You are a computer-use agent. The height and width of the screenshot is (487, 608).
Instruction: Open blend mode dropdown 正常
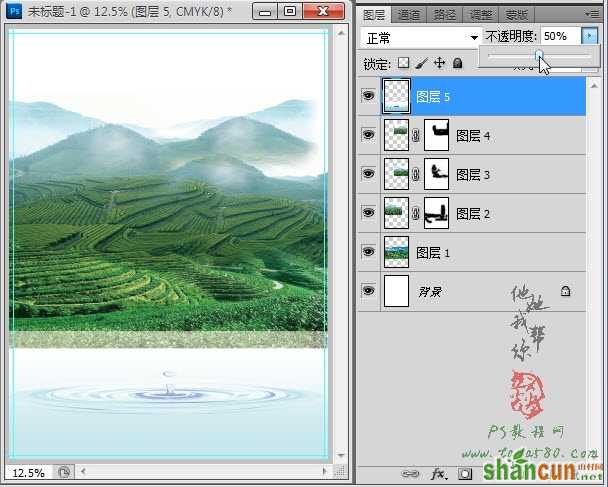pos(421,38)
